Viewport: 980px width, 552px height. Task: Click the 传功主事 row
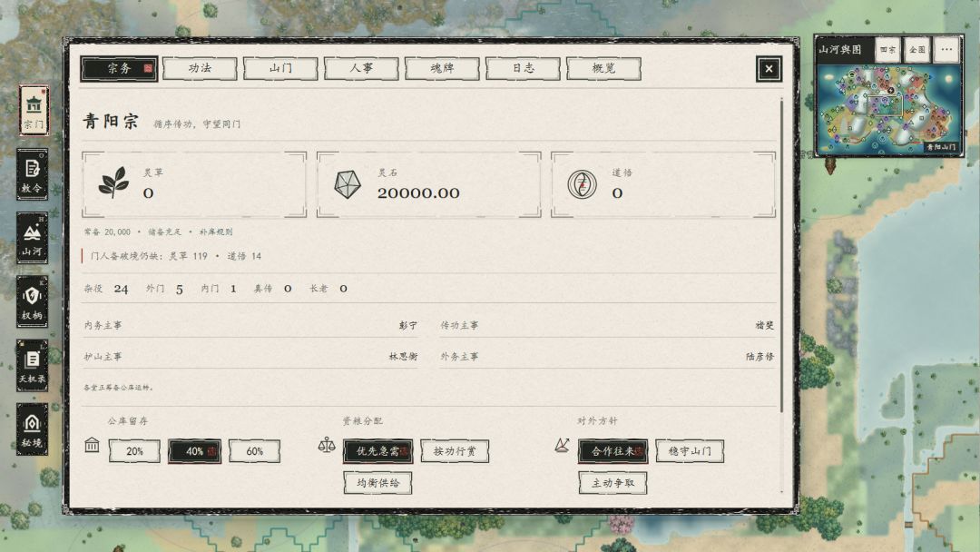coord(607,325)
